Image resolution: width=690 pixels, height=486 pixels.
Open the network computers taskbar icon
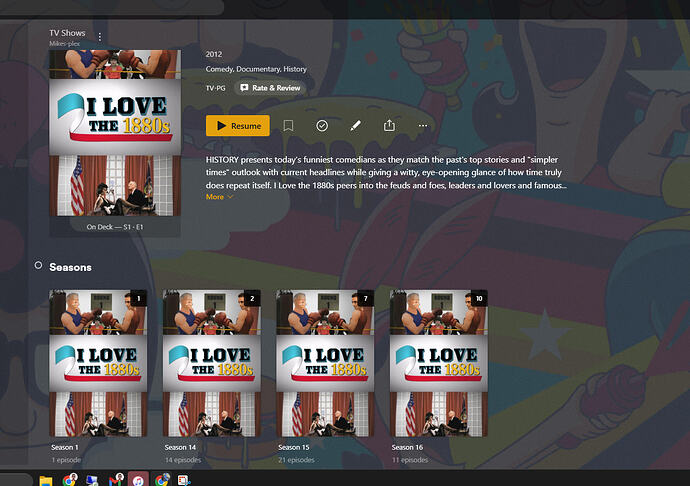point(92,480)
